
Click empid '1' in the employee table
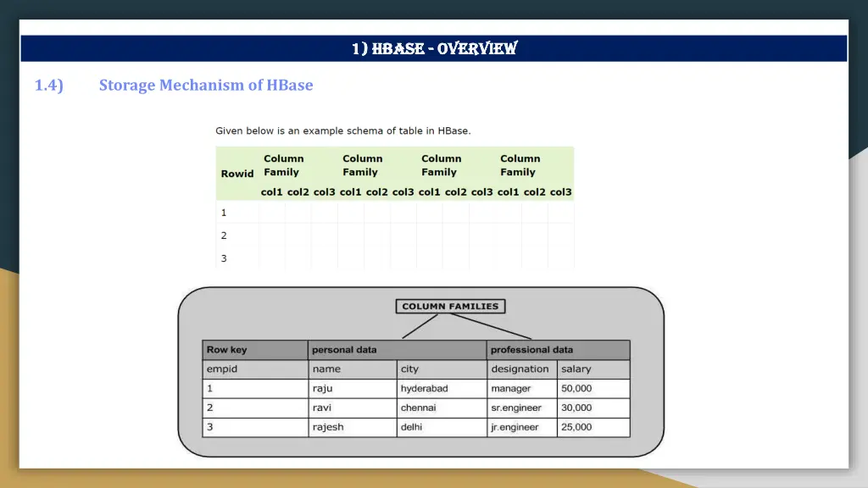click(254, 388)
